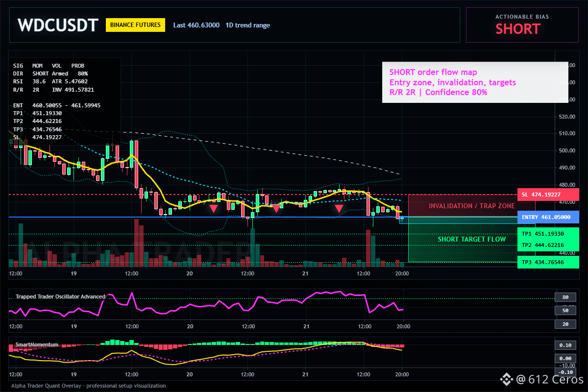Click the 500.00 price axis label

(567, 150)
